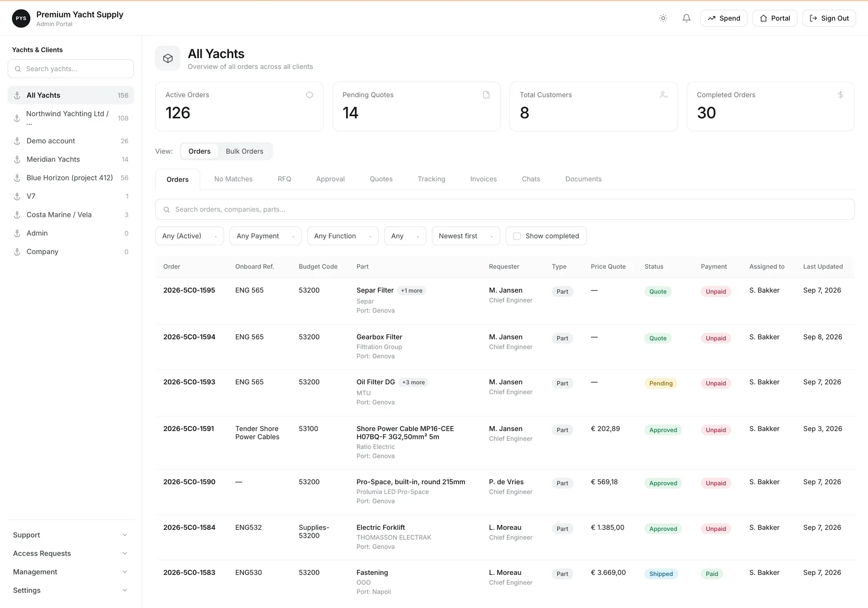The image size is (868, 608).
Task: Click the All Yachts cube icon
Action: (x=168, y=58)
